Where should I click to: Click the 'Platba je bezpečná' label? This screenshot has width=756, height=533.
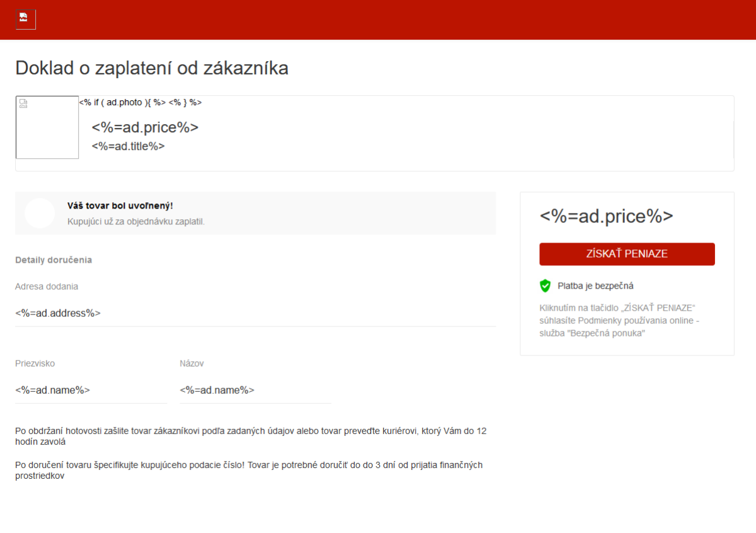point(595,286)
